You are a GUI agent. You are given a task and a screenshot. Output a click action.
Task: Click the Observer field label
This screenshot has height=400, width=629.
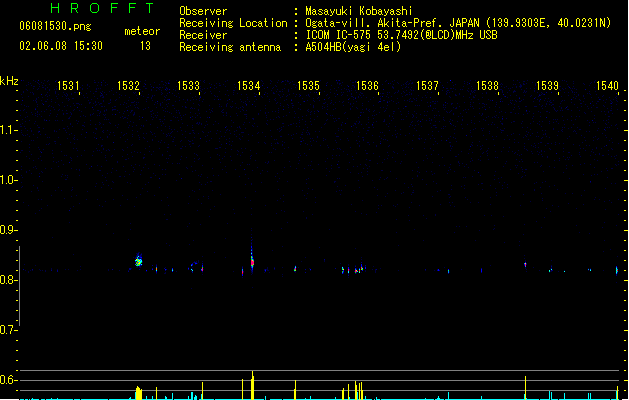(203, 11)
